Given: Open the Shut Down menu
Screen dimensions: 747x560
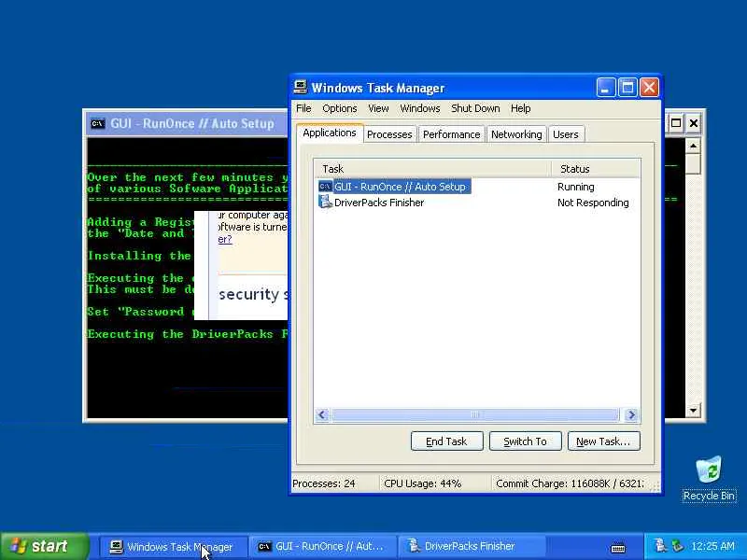Looking at the screenshot, I should click(475, 108).
